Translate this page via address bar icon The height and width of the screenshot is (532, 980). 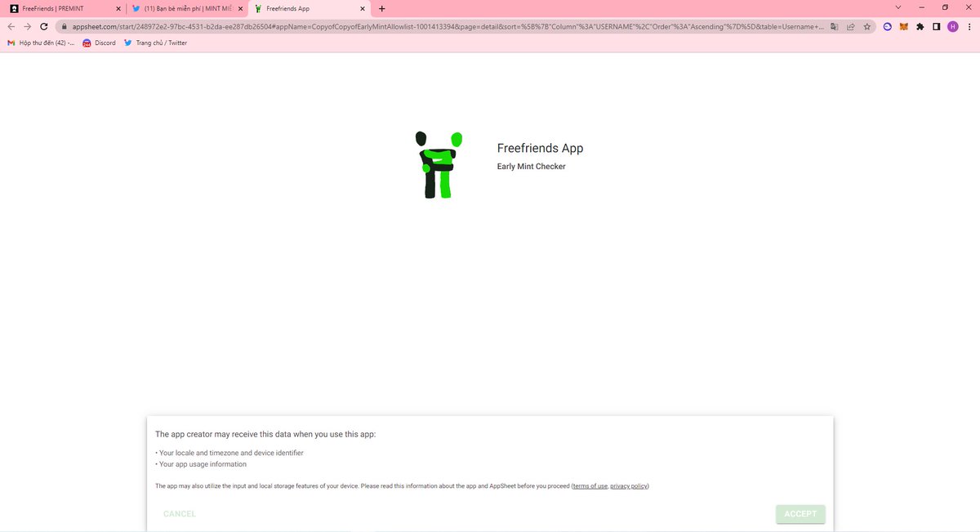coord(834,26)
